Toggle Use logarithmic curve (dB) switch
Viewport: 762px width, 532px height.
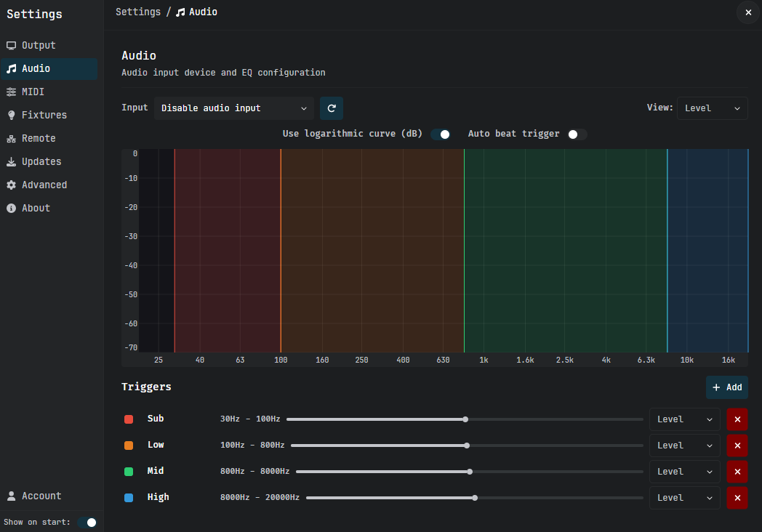441,134
